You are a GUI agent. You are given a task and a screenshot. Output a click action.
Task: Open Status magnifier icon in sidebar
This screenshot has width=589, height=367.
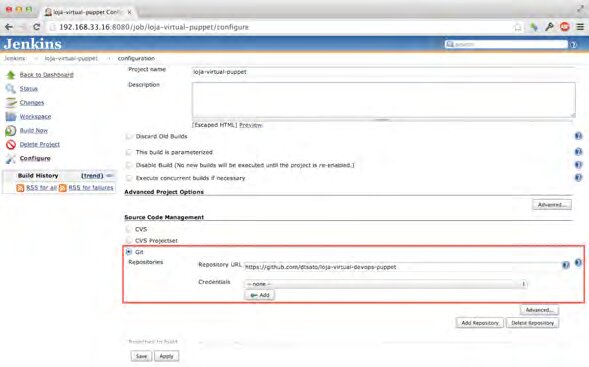pyautogui.click(x=11, y=89)
